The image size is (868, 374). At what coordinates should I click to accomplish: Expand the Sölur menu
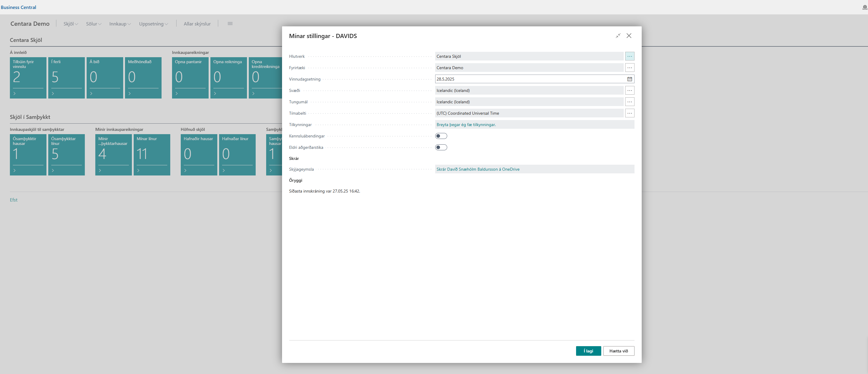pos(93,24)
